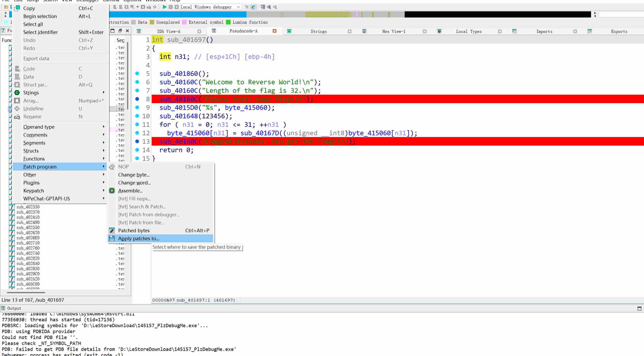The width and height of the screenshot is (644, 356).
Task: Choose Apply patches to... menu entry
Action: point(139,238)
